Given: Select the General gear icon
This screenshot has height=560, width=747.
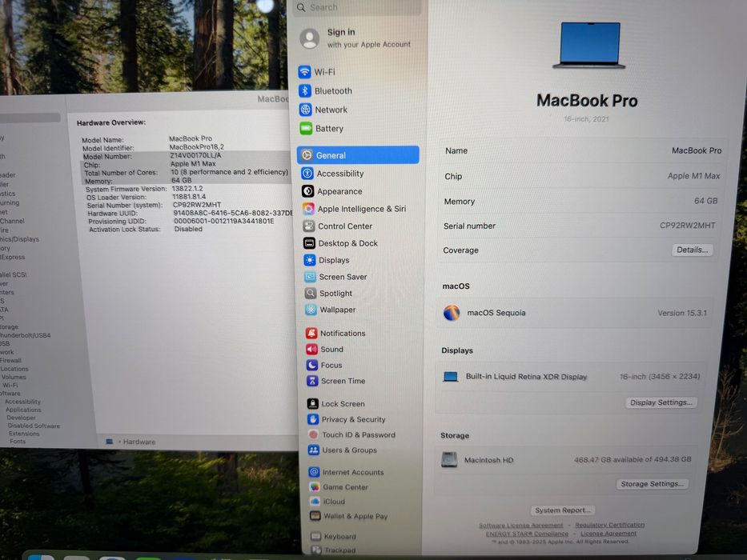Looking at the screenshot, I should pyautogui.click(x=307, y=155).
